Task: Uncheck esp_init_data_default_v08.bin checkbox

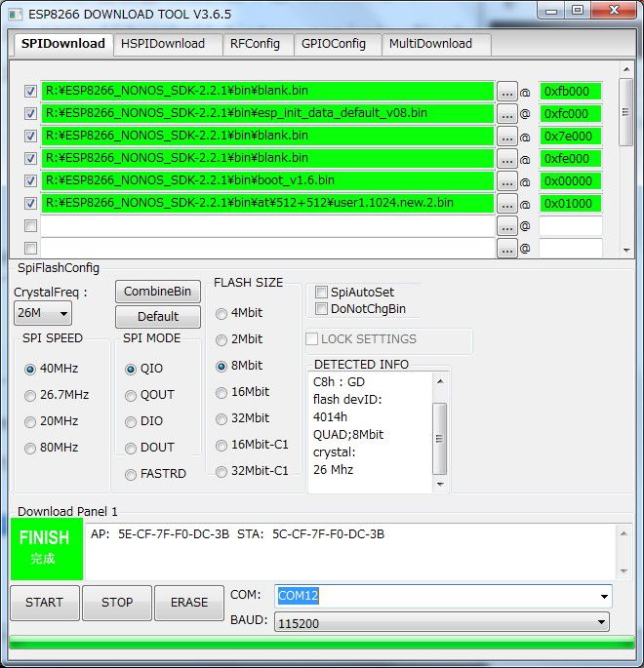Action: (30, 114)
